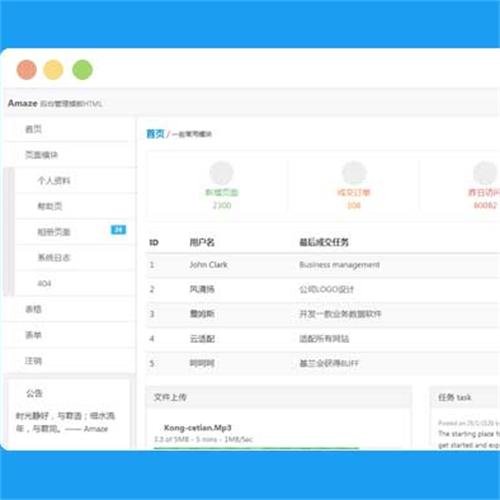Click 注销 to log out
This screenshot has width=500, height=500.
(x=33, y=361)
